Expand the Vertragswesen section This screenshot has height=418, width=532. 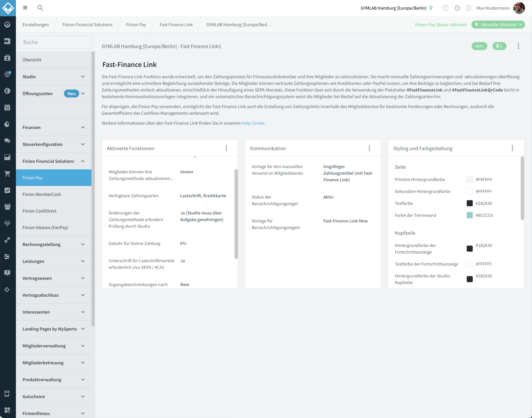[54, 278]
